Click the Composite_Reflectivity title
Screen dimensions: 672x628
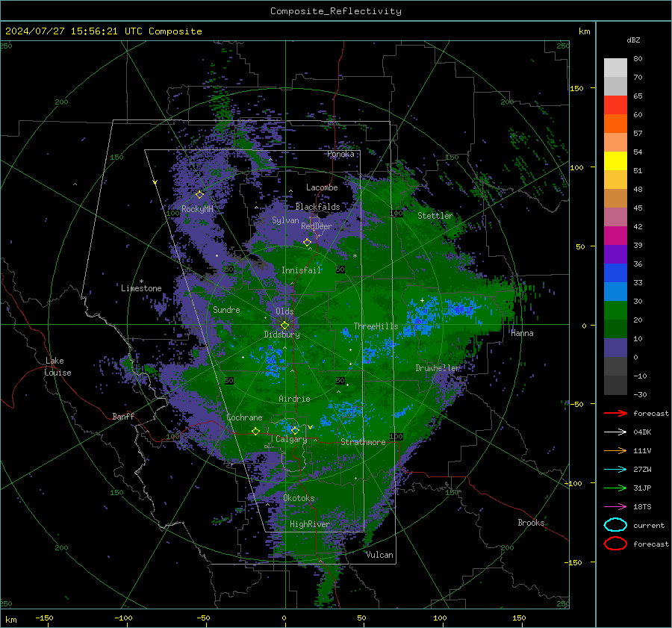point(336,11)
